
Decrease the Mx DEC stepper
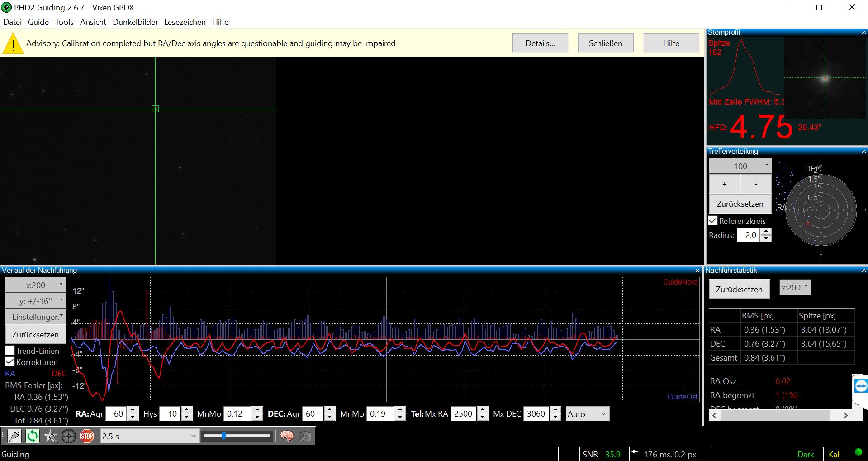click(555, 418)
